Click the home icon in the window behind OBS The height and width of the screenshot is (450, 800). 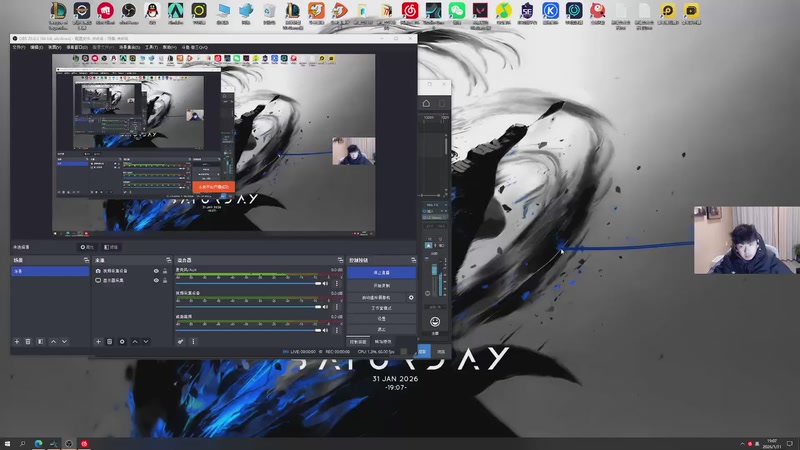pos(426,104)
